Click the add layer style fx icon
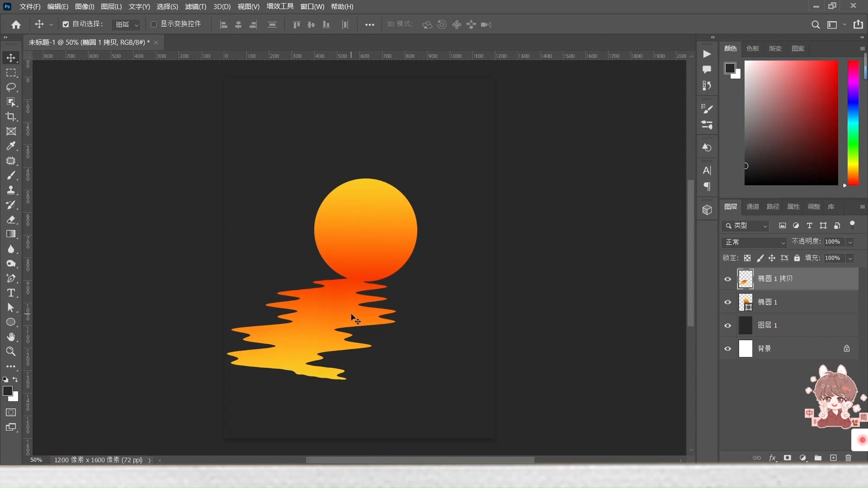 (773, 458)
